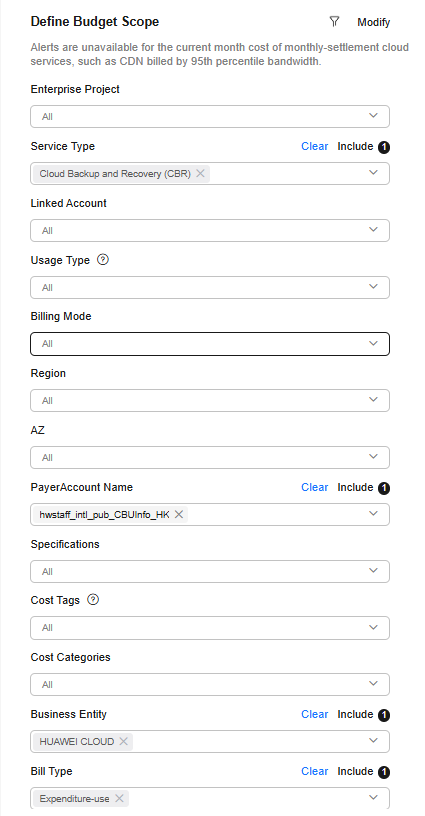
Task: Remove the hwstaff_intl_pub_CBUInfo_HK tag
Action: click(179, 515)
